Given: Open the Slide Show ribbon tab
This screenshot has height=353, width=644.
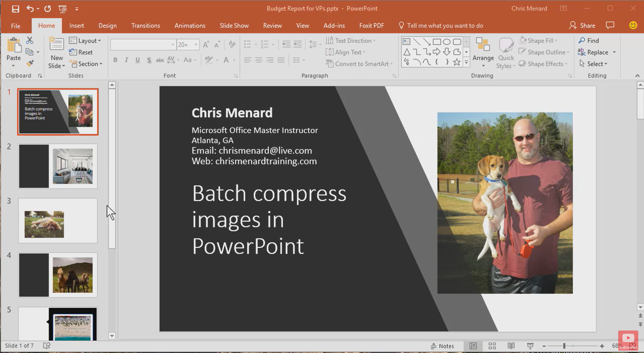Looking at the screenshot, I should pyautogui.click(x=234, y=25).
